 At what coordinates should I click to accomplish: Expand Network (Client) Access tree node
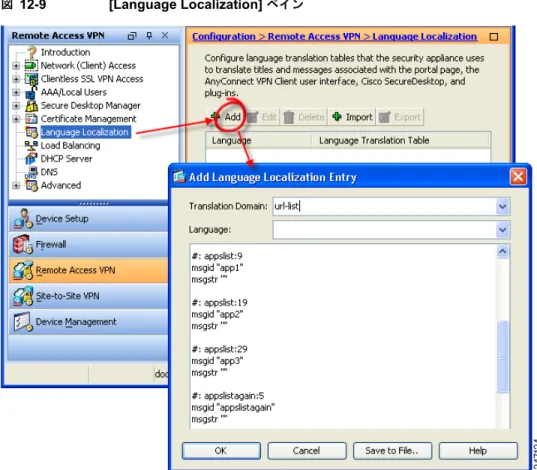tap(16, 65)
